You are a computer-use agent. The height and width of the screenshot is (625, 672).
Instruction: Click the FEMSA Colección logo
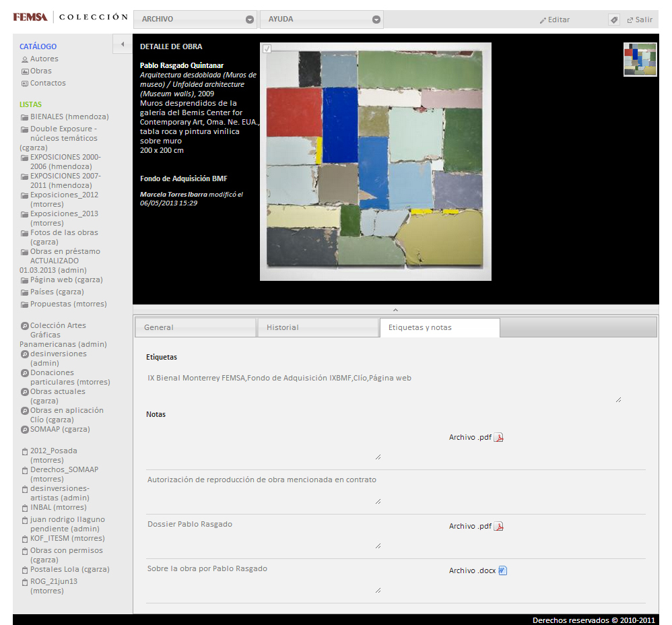click(x=71, y=17)
